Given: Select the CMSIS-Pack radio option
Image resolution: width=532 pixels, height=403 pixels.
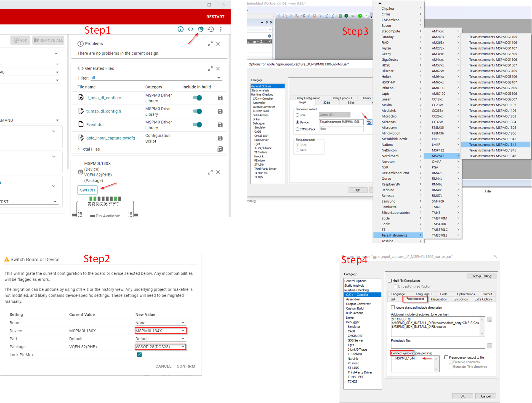Looking at the screenshot, I should pos(297,129).
